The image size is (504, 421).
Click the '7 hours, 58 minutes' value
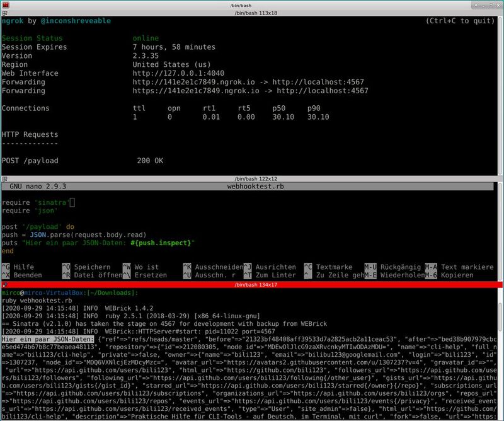174,47
